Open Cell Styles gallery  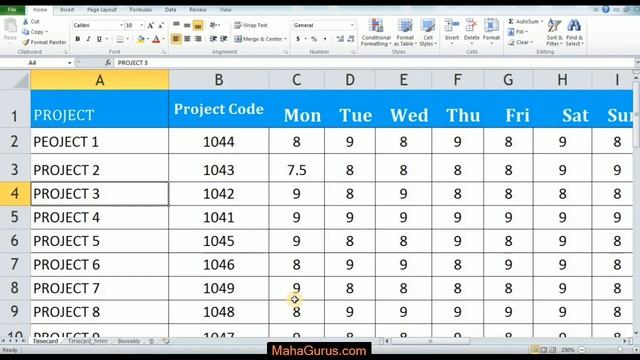(x=428, y=32)
